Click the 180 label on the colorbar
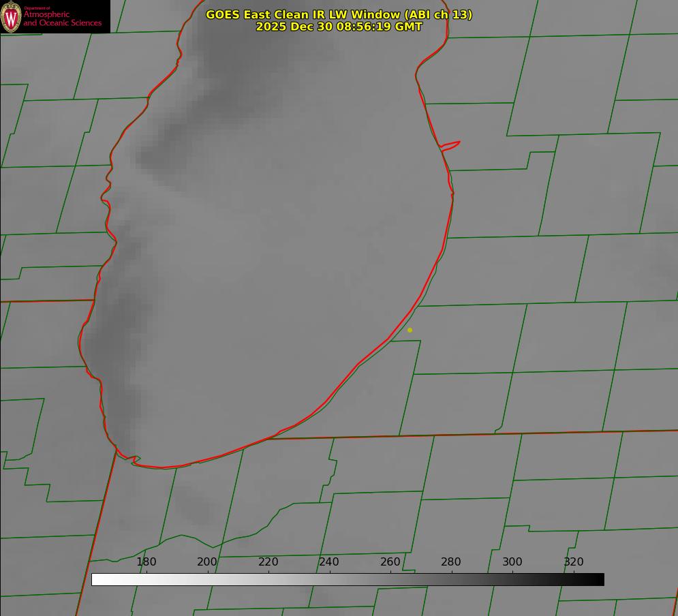This screenshot has height=616, width=678. [147, 561]
